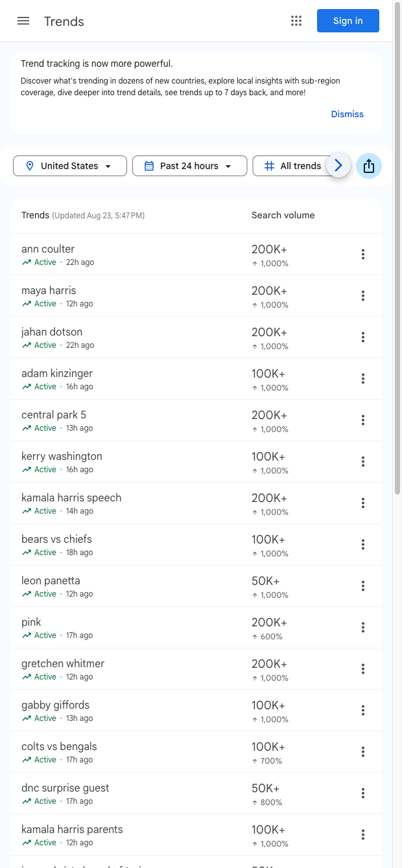Click the location pin icon next to United States

point(30,166)
